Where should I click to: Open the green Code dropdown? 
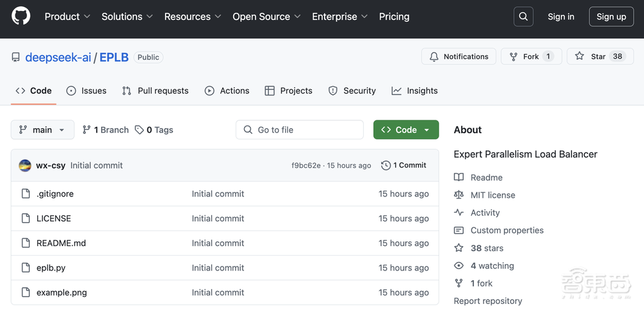[406, 130]
